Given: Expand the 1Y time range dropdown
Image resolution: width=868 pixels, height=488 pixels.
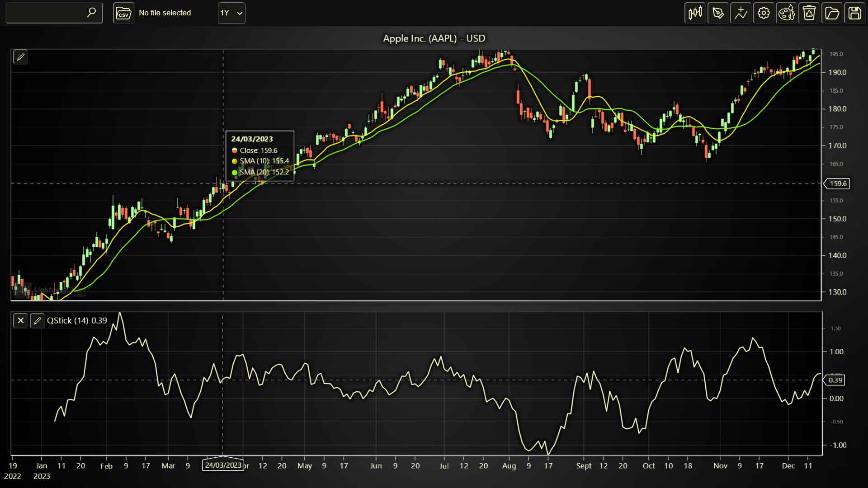Looking at the screenshot, I should (x=231, y=13).
